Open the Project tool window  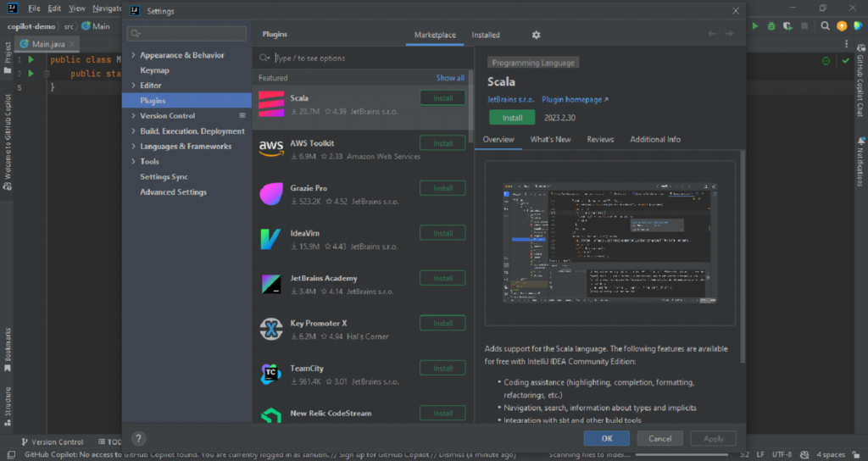click(7, 57)
